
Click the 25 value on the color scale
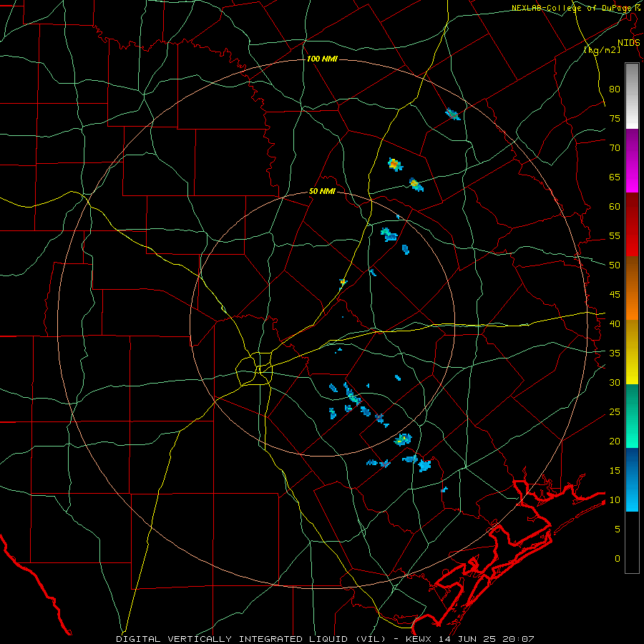pyautogui.click(x=615, y=412)
